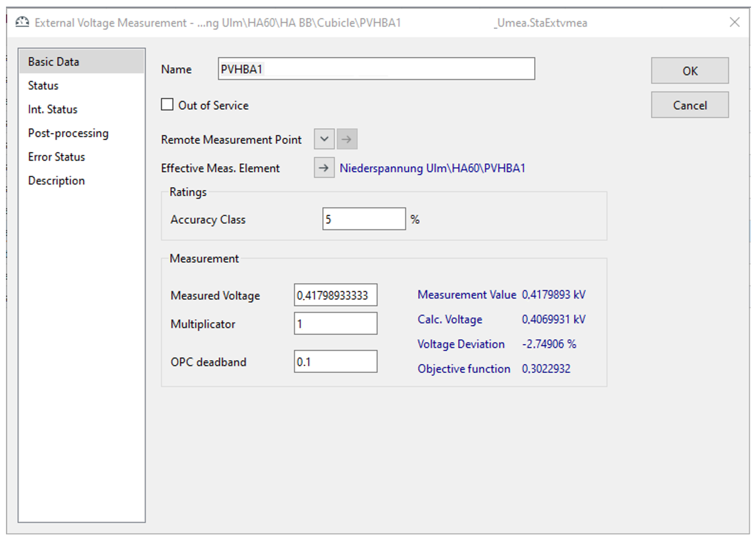
Task: Click the Measurement group label
Action: [204, 258]
